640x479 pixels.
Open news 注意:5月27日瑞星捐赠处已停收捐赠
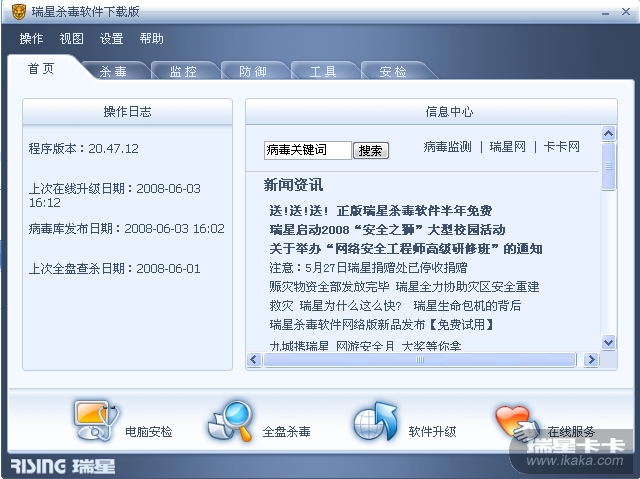click(x=368, y=268)
